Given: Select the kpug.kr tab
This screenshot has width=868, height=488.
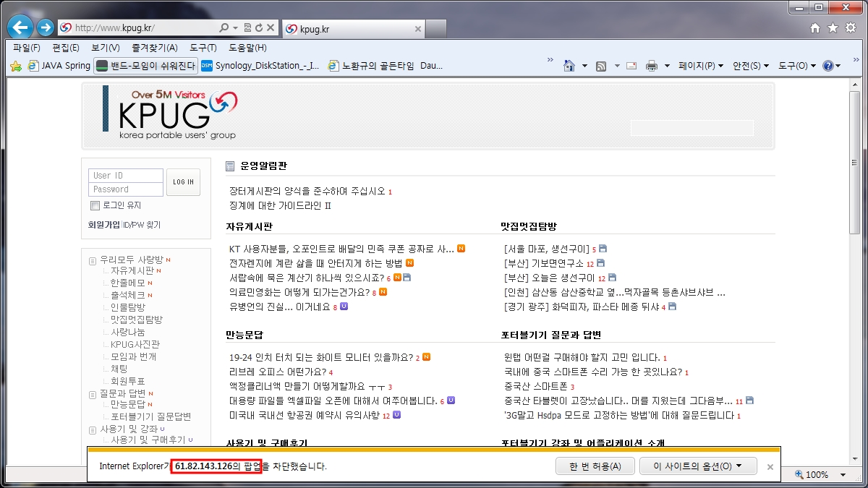Looking at the screenshot, I should click(x=353, y=29).
